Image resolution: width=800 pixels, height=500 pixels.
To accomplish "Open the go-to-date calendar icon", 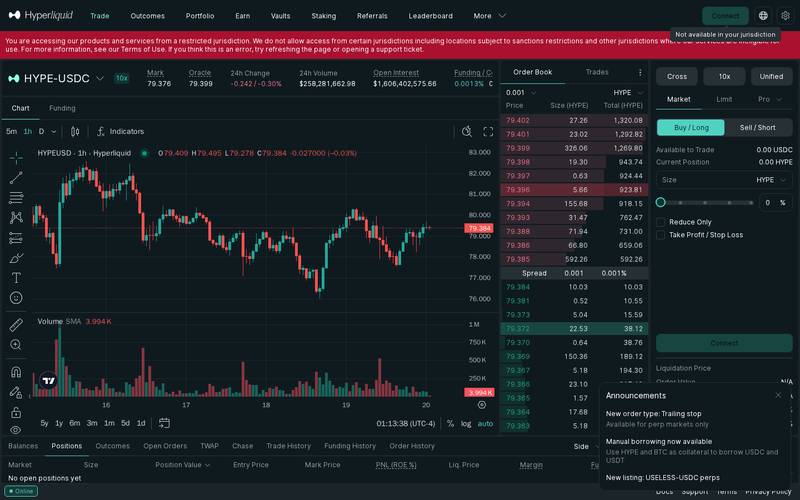I will pyautogui.click(x=164, y=423).
